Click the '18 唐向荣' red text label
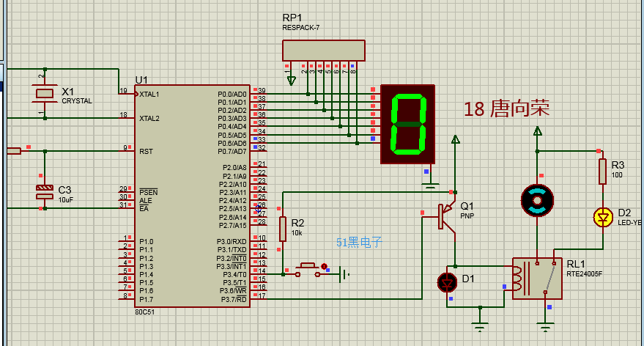 (x=506, y=109)
